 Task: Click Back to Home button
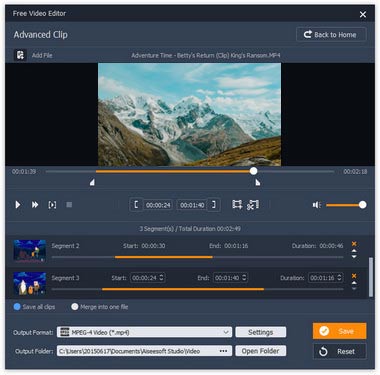tap(331, 34)
